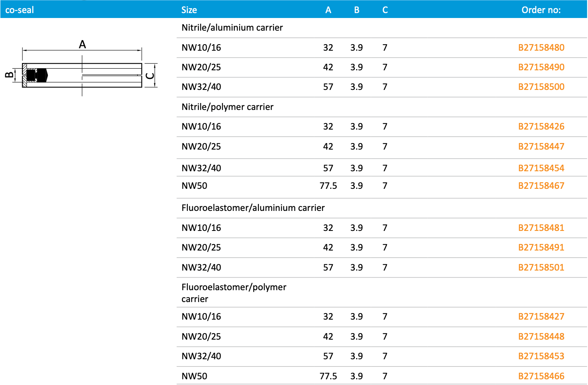This screenshot has height=385, width=588.
Task: Select order number B27158453
Action: [x=541, y=356]
